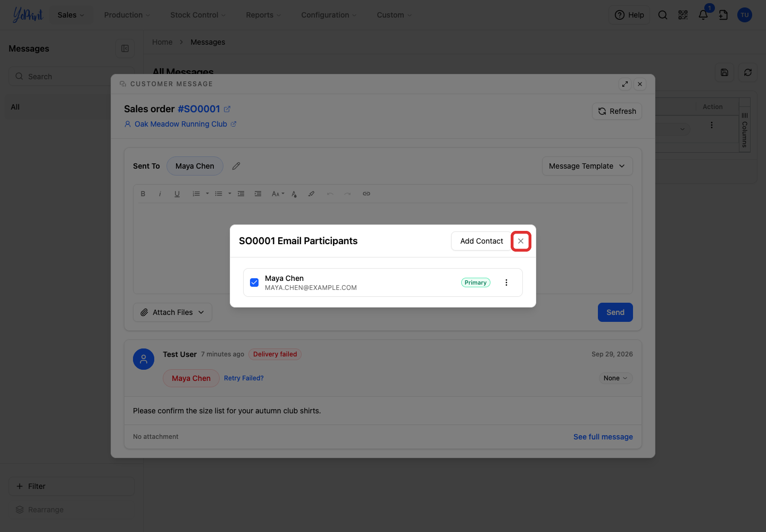Click the Add Contact button
Screen dimensions: 766x532
[481, 241]
